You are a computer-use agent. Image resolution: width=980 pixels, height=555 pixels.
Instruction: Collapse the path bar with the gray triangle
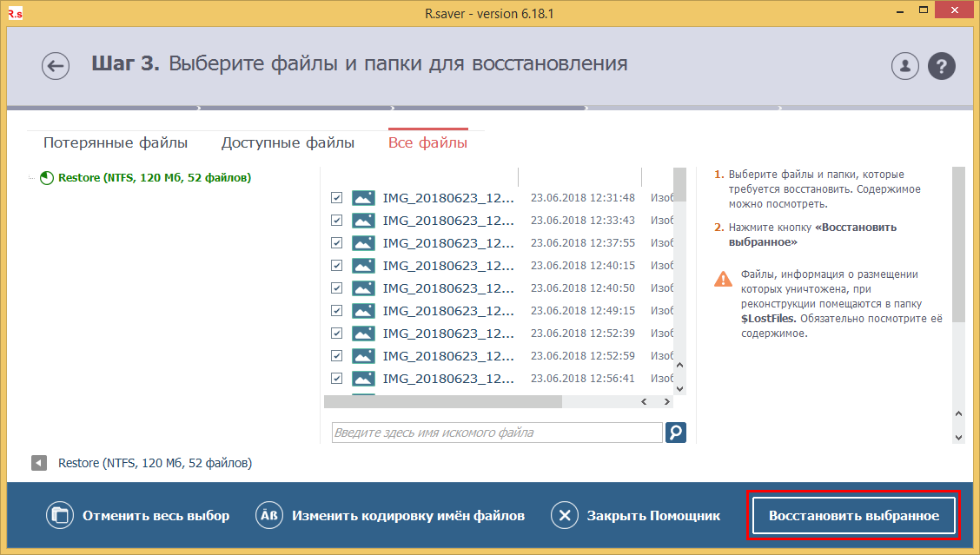pyautogui.click(x=39, y=463)
